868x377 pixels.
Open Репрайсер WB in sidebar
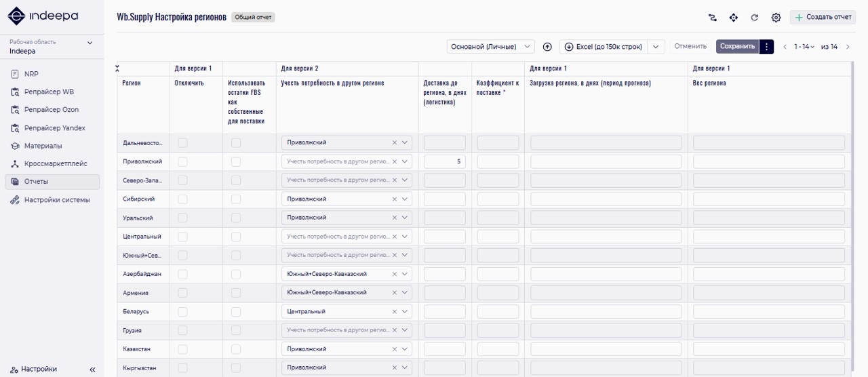click(49, 92)
